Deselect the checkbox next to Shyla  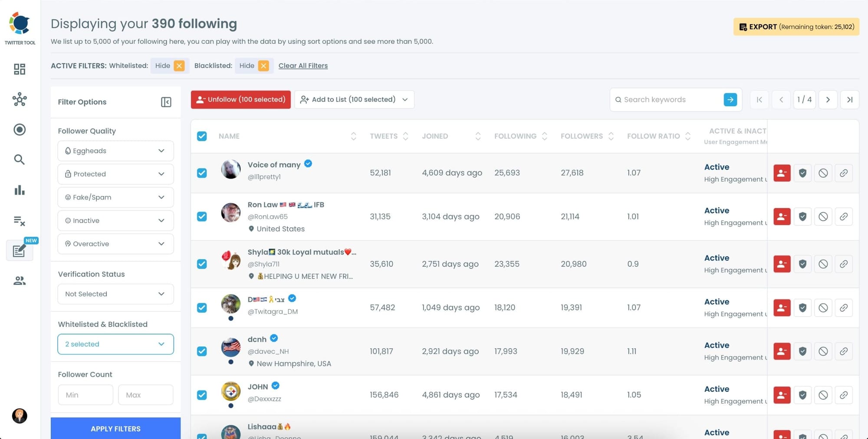click(202, 264)
